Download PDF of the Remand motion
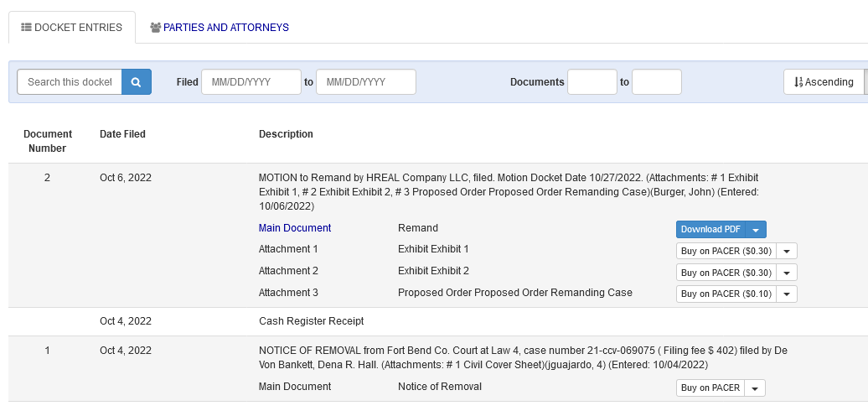The height and width of the screenshot is (411, 868). [710, 229]
